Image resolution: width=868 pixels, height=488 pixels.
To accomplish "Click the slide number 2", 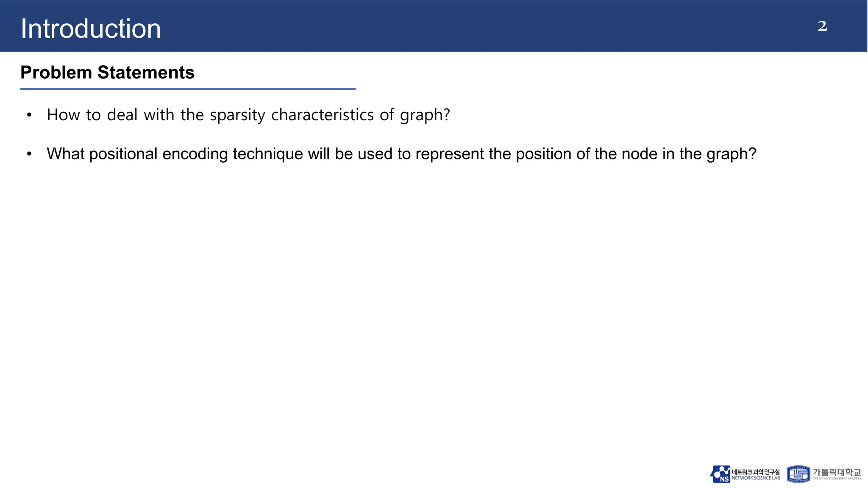I will coord(822,26).
